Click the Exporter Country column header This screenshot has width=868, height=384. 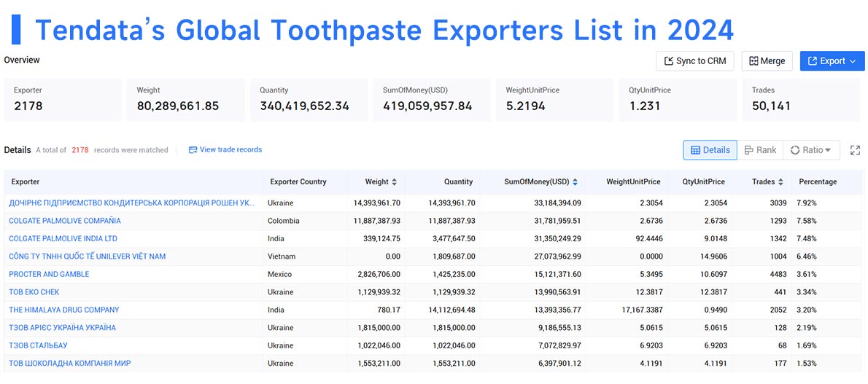coord(298,181)
